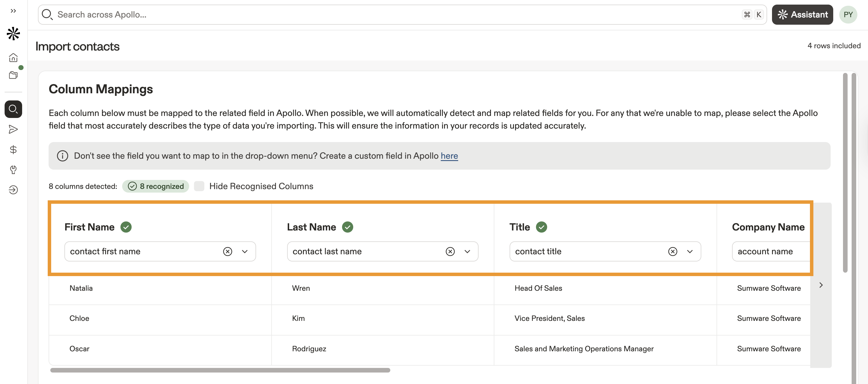Screen dimensions: 868x384
Task: Click the Apollo logo icon
Action: 13,34
